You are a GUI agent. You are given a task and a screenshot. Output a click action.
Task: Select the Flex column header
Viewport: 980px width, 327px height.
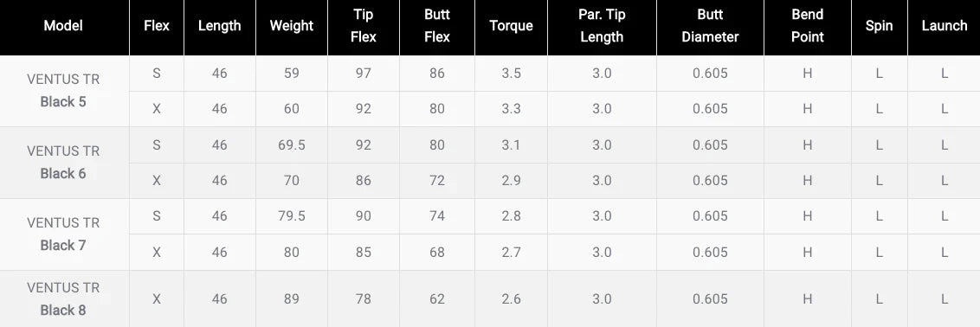[156, 26]
